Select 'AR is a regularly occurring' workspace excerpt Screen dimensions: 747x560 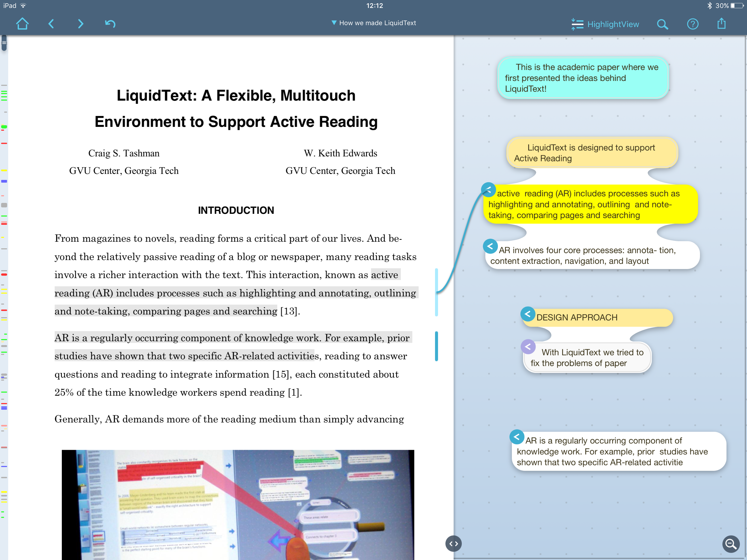tap(619, 451)
